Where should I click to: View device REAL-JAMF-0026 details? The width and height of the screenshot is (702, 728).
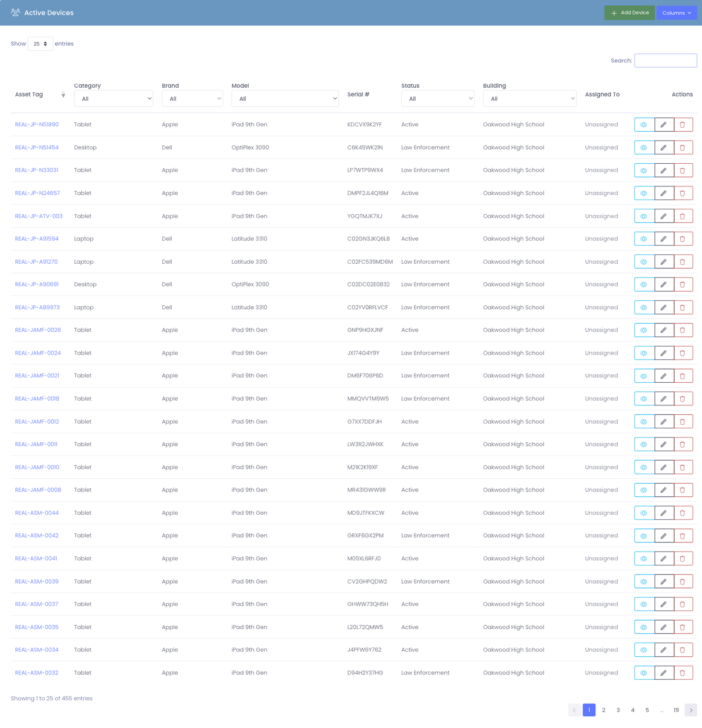(644, 330)
